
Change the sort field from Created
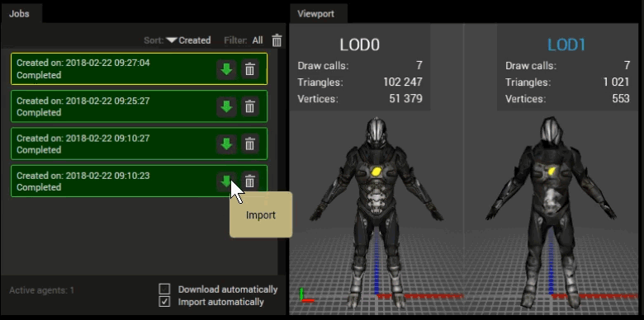[195, 40]
